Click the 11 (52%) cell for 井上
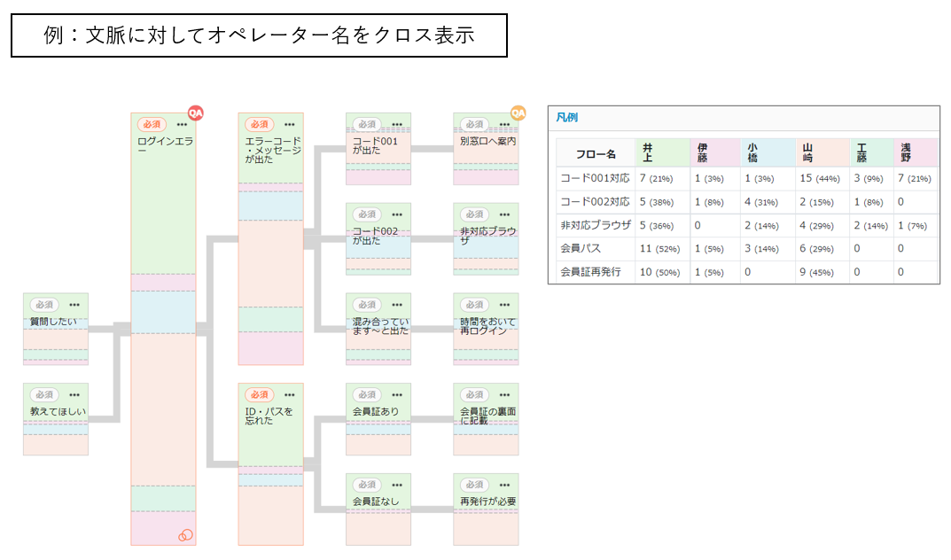This screenshot has width=951, height=560. click(x=660, y=248)
